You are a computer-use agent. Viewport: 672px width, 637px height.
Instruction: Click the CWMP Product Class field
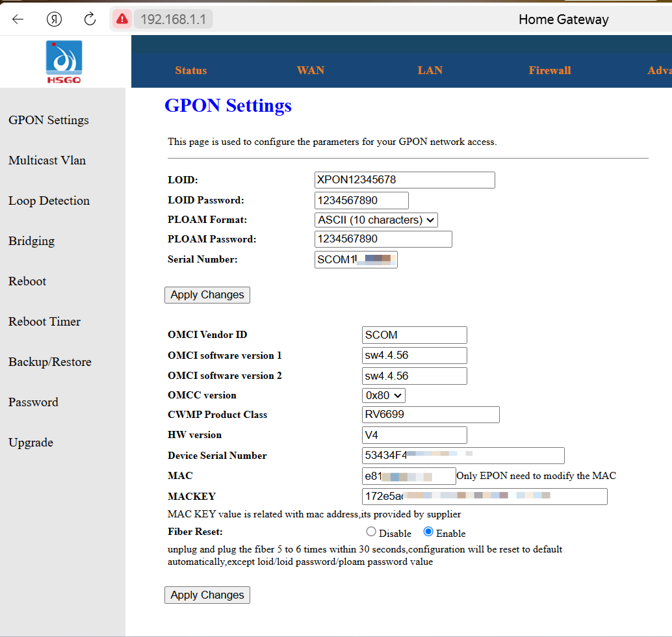(x=431, y=415)
